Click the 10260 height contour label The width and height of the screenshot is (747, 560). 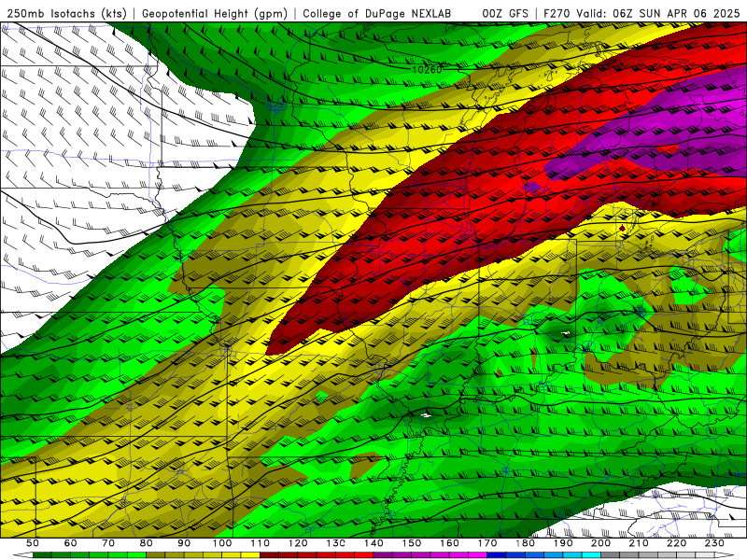[x=427, y=70]
